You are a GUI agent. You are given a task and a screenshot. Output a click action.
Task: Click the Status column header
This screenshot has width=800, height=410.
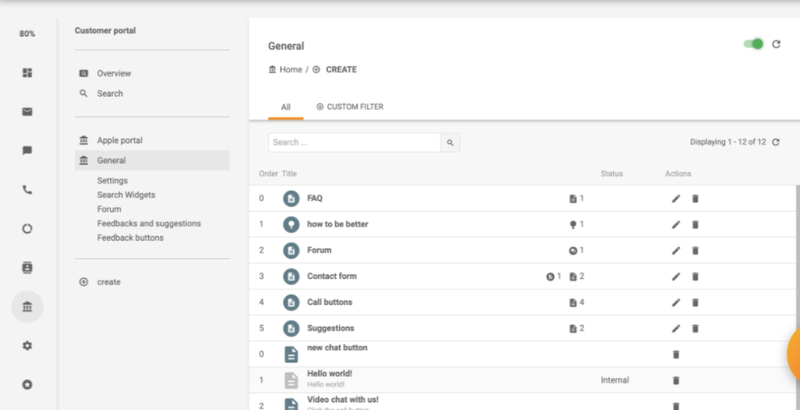612,174
